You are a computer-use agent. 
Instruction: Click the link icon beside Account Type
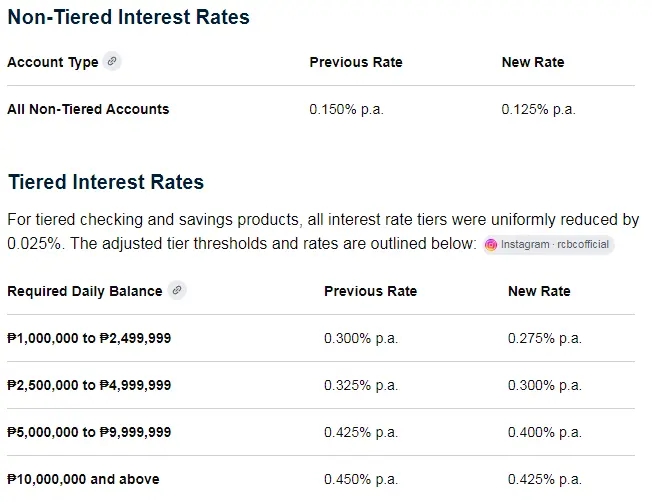click(112, 61)
